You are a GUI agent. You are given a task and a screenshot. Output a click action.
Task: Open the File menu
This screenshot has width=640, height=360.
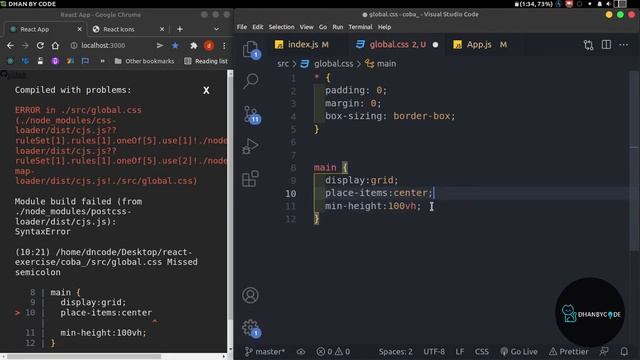[x=242, y=27]
